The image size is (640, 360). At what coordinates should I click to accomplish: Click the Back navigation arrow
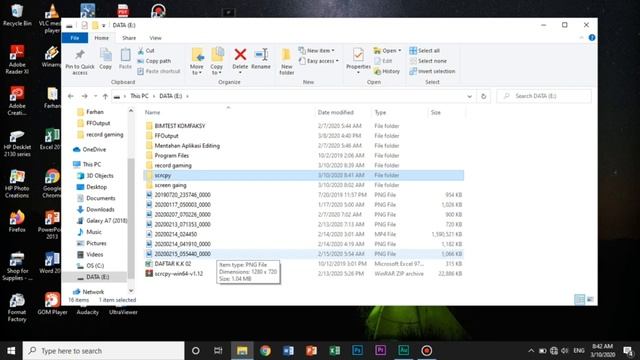click(x=71, y=96)
